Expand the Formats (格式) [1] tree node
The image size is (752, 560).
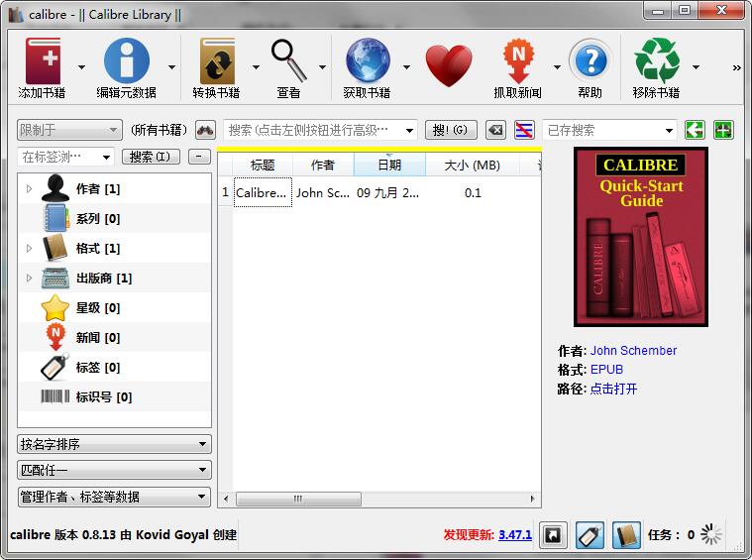click(x=30, y=248)
